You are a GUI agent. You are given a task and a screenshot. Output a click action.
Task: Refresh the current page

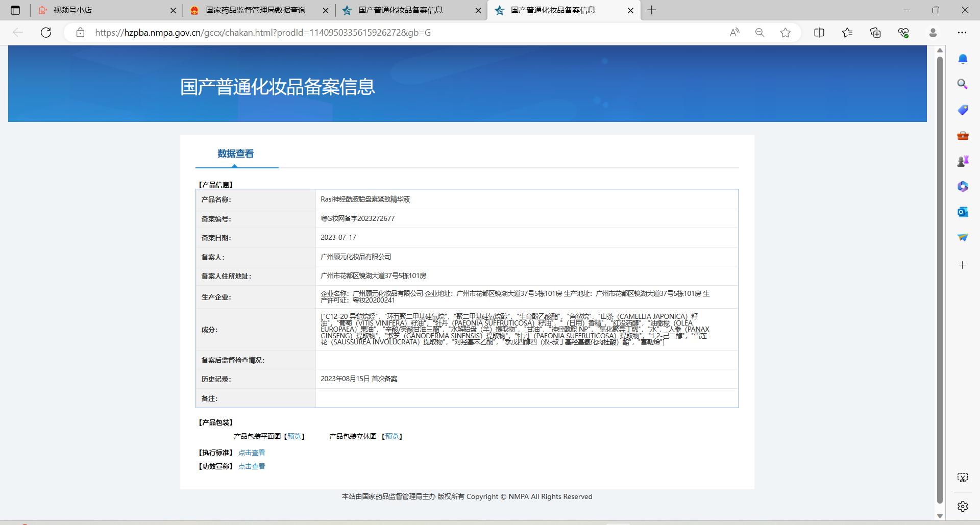(46, 33)
